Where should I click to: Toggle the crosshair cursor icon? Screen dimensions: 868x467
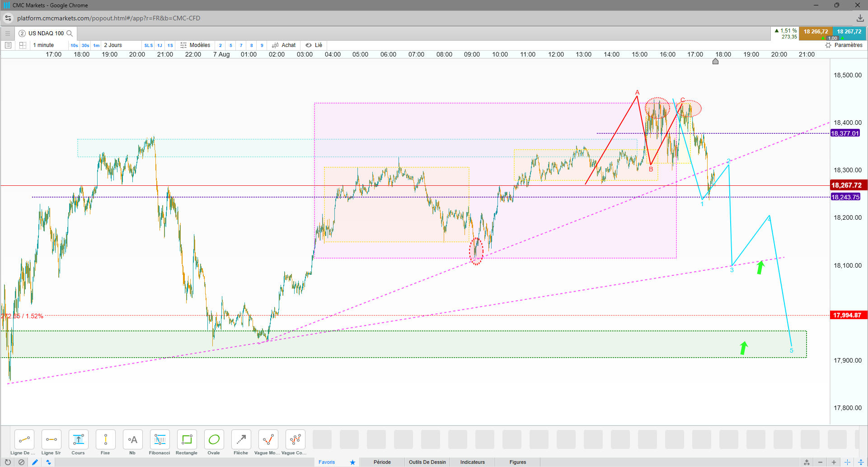pyautogui.click(x=847, y=462)
